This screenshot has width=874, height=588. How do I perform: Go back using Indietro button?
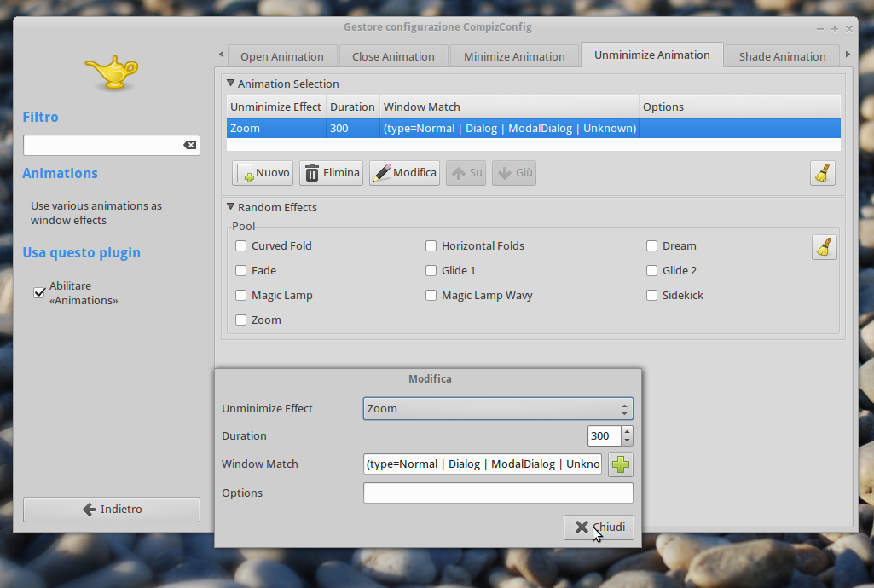[x=112, y=510]
